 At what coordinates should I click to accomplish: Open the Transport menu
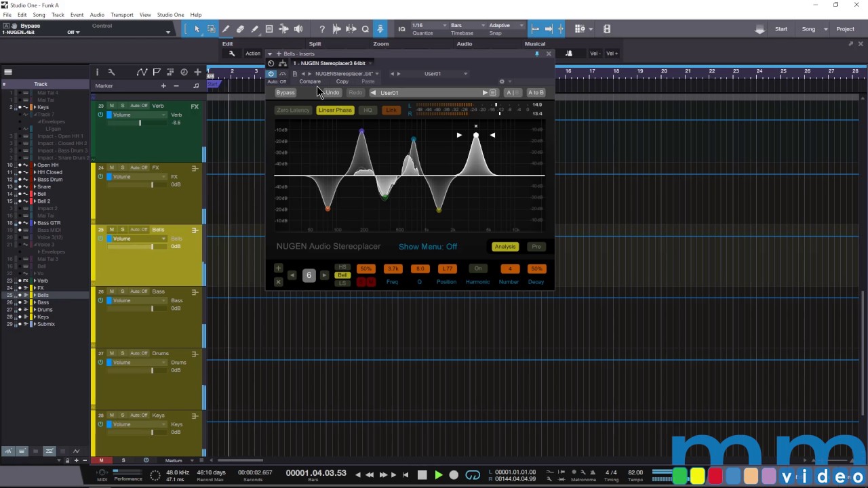click(x=122, y=15)
